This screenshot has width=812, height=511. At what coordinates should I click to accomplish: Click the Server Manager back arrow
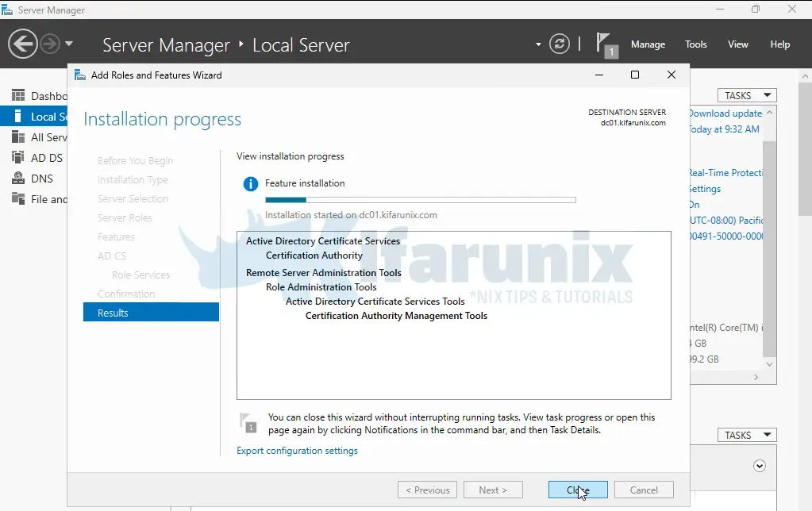click(x=23, y=44)
